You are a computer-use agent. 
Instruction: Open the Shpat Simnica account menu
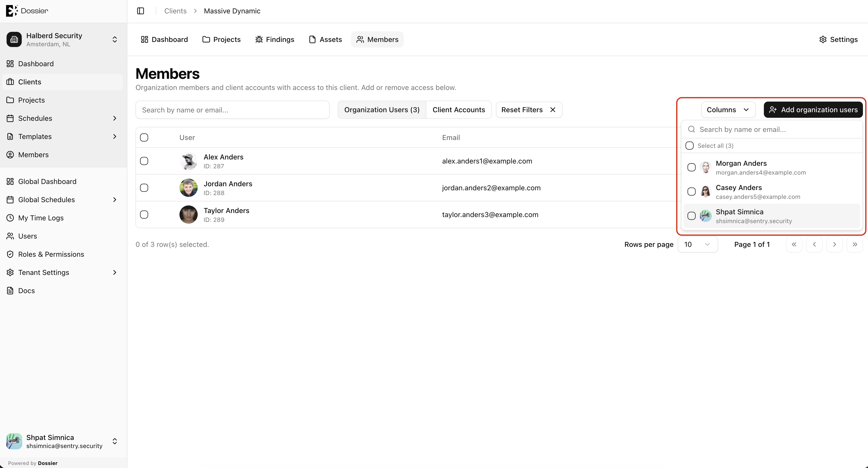(x=63, y=441)
